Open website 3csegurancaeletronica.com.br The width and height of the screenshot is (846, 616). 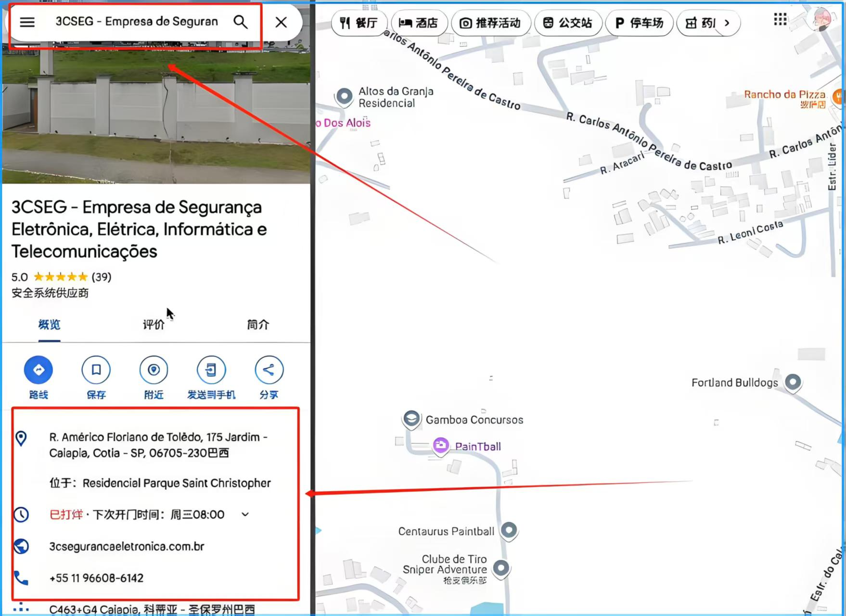(x=127, y=547)
